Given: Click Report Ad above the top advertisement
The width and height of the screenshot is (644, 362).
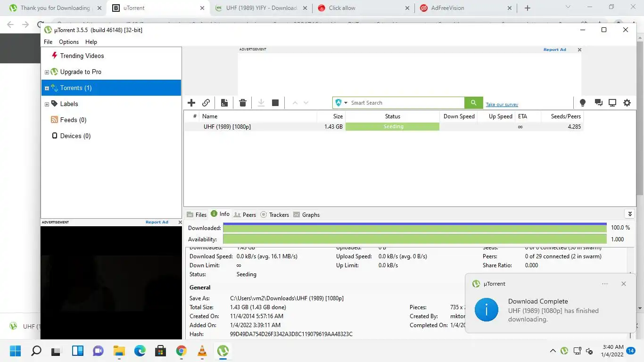Looking at the screenshot, I should 555,49.
